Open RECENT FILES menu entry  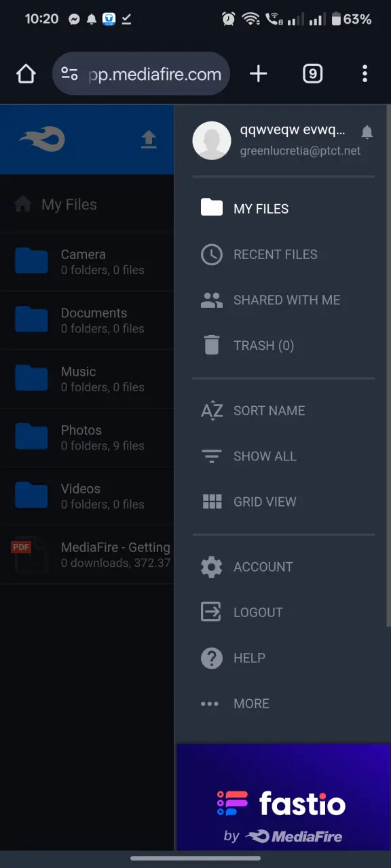283,254
